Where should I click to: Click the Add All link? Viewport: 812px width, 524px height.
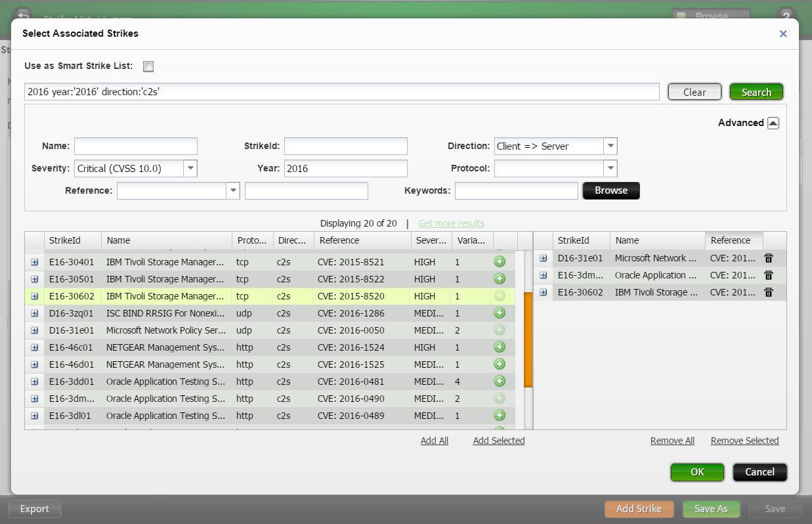pyautogui.click(x=434, y=441)
